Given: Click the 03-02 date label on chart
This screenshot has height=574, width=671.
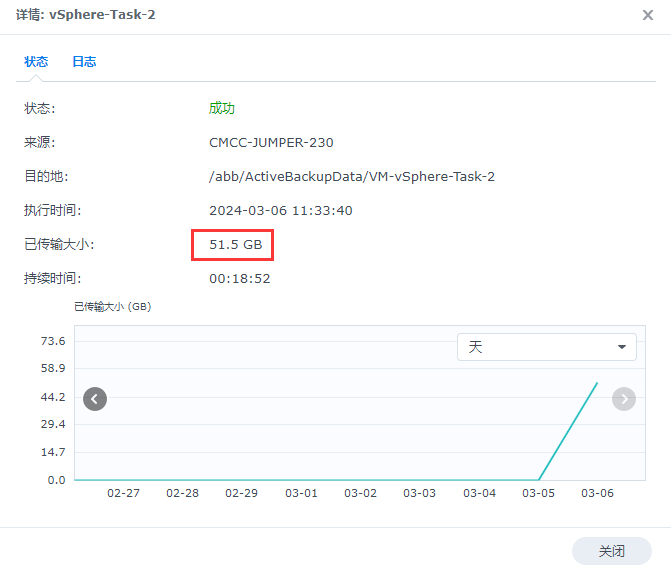Looking at the screenshot, I should [x=360, y=493].
